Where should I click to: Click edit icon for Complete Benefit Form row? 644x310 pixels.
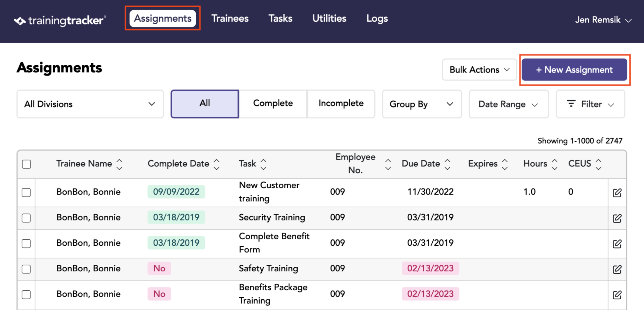[617, 244]
